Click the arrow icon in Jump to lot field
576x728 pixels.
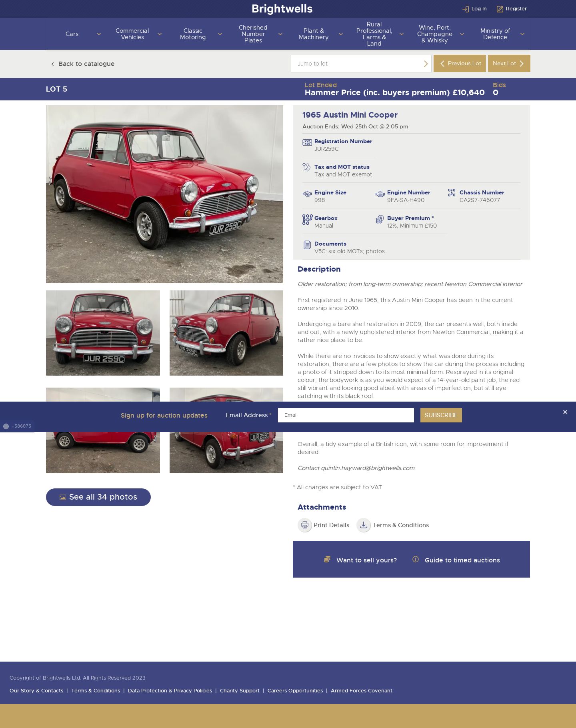tap(426, 64)
